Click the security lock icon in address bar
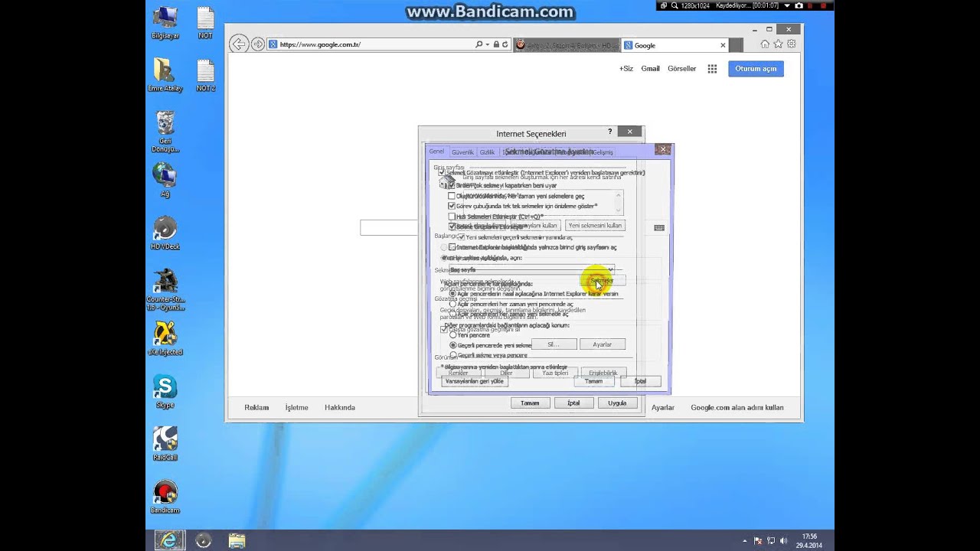The height and width of the screenshot is (551, 980). tap(496, 44)
